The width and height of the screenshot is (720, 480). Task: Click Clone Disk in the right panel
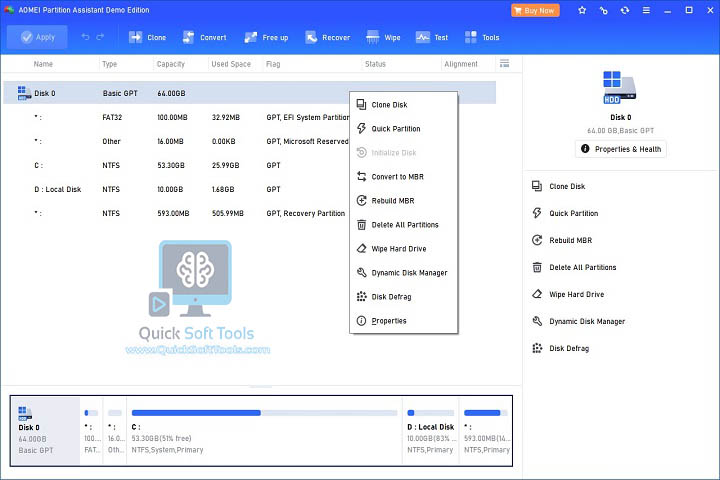pyautogui.click(x=558, y=186)
